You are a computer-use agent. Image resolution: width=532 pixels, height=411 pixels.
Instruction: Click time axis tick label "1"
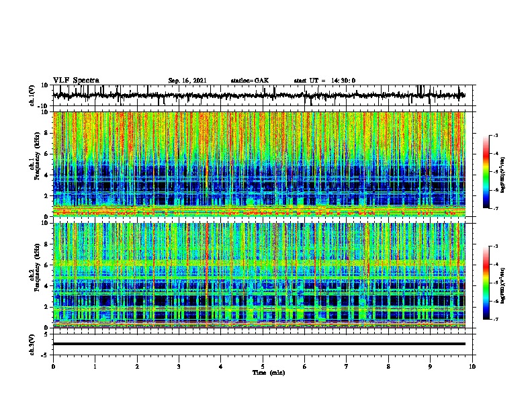tap(95, 367)
